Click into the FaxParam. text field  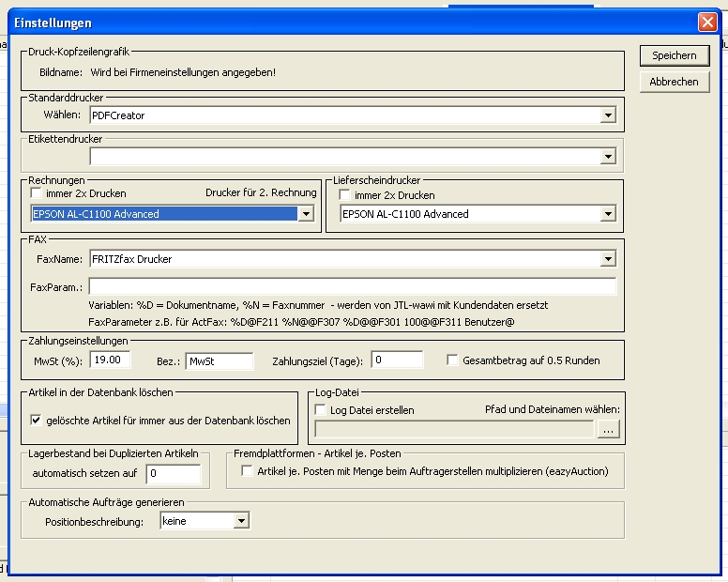pos(352,286)
